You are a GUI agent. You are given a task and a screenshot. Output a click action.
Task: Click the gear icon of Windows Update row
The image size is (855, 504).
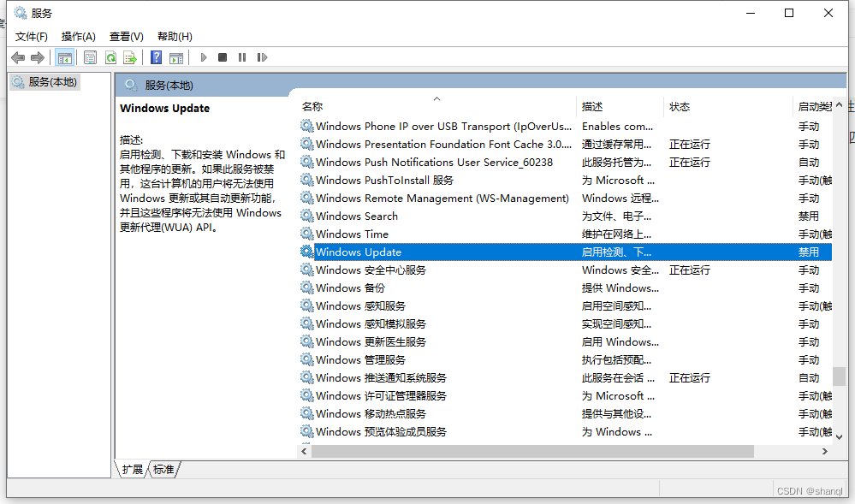pos(307,252)
